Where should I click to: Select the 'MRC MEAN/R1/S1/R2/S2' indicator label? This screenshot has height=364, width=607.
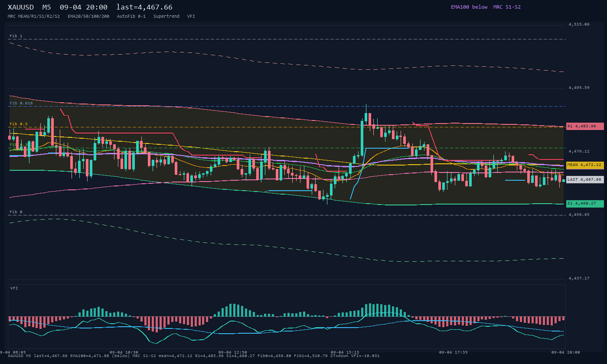pyautogui.click(x=34, y=16)
